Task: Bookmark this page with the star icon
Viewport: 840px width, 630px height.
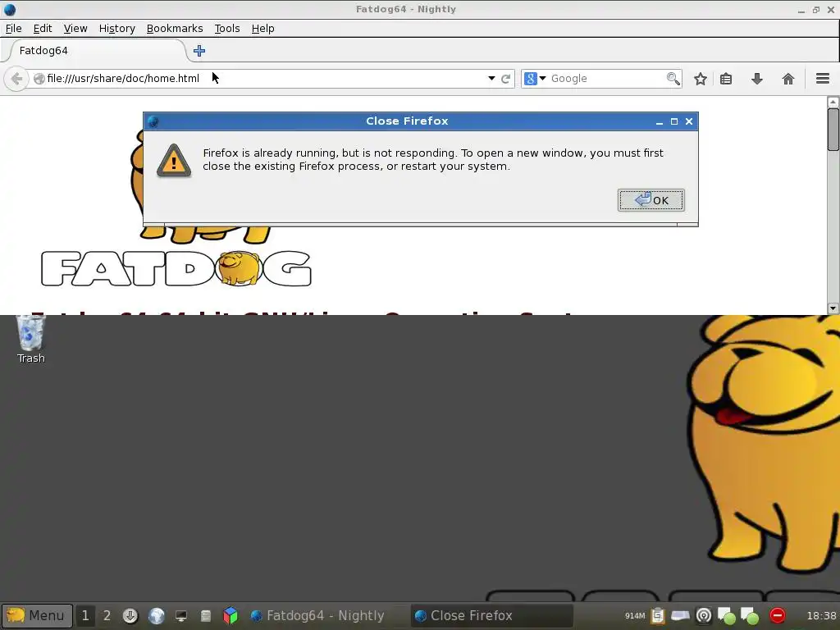Action: (701, 80)
